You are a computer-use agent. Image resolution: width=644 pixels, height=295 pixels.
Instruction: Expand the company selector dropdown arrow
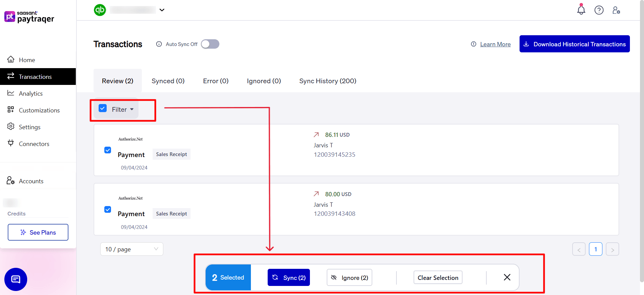[x=162, y=10]
